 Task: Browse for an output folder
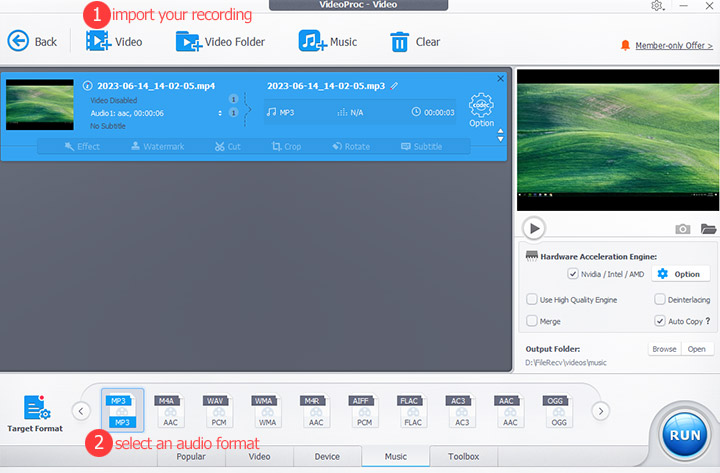[x=664, y=349]
